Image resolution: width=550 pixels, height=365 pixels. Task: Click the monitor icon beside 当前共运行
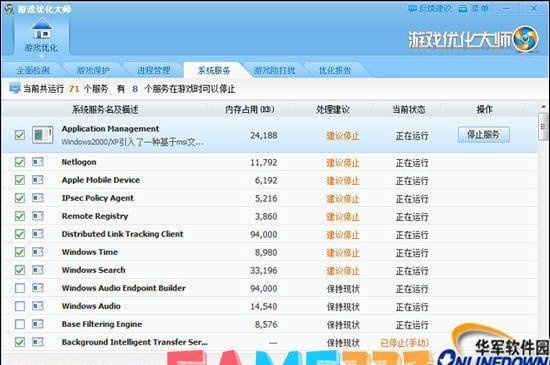click(x=15, y=88)
